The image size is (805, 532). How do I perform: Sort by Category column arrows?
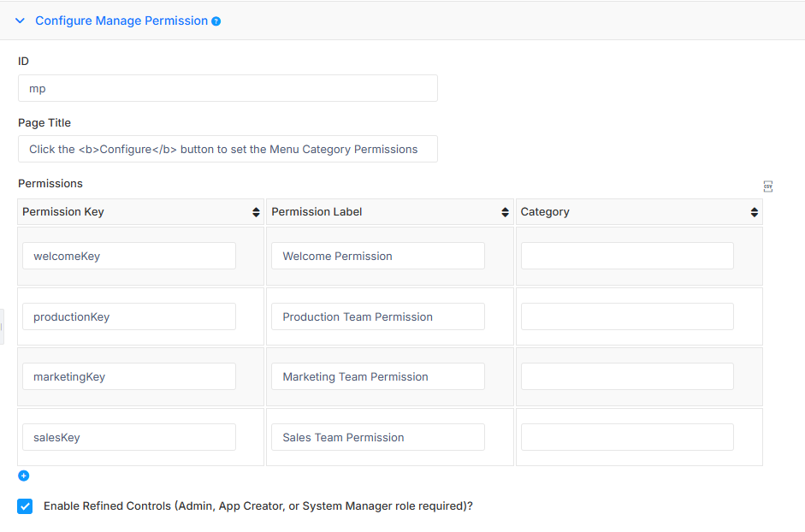point(754,212)
